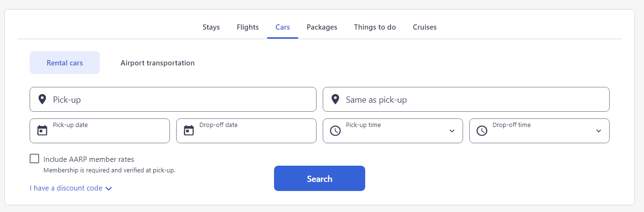The height and width of the screenshot is (212, 644).
Task: Click the drop-off time clock icon
Action: tap(482, 131)
